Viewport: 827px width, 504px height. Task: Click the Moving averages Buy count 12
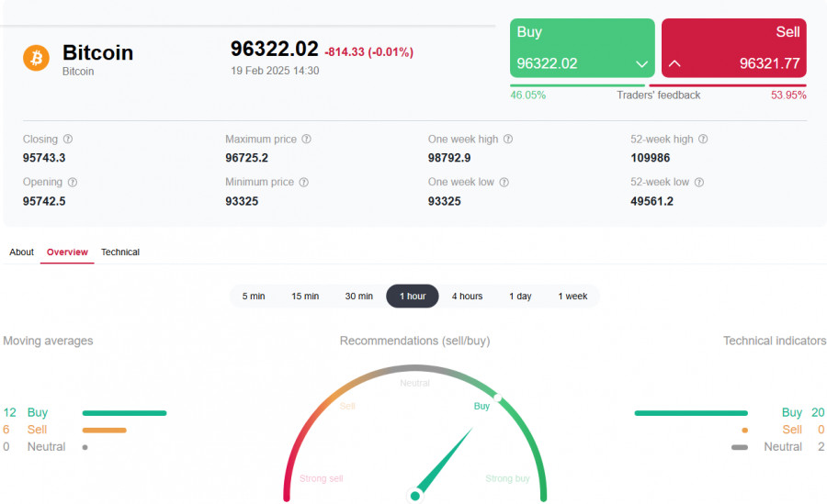(x=9, y=412)
